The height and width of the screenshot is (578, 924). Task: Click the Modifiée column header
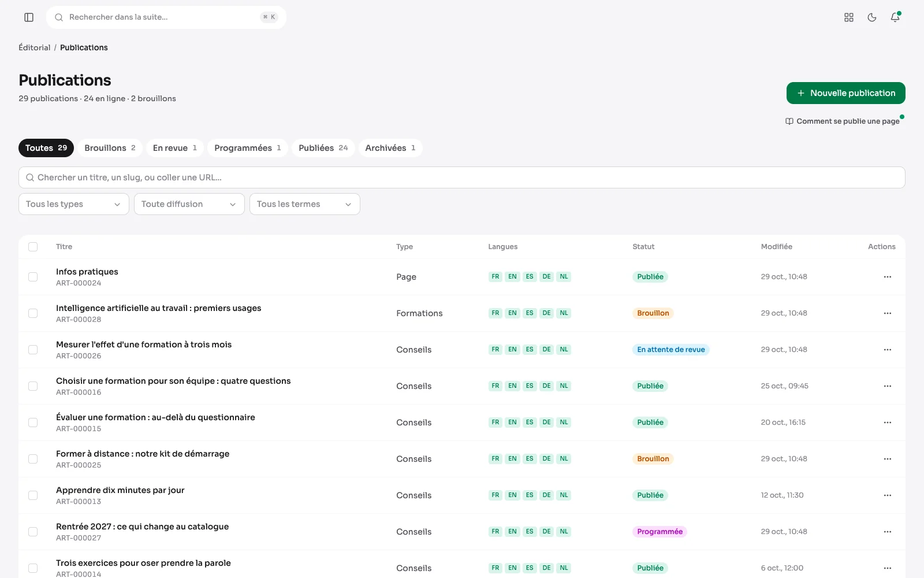tap(777, 247)
